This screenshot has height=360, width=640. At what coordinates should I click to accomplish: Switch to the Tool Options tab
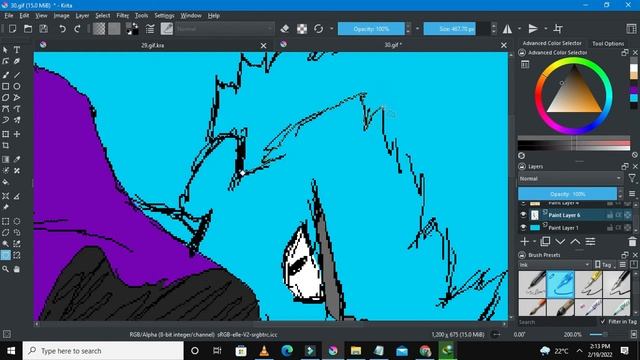pos(608,43)
